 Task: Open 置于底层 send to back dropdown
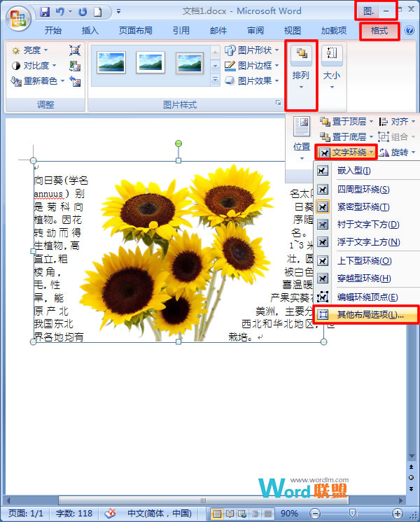[346, 137]
